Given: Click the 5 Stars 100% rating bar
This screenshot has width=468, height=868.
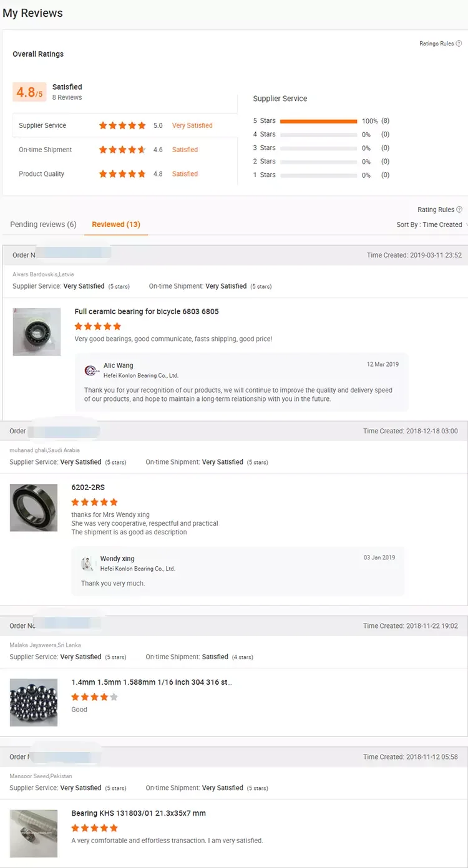Looking at the screenshot, I should 318,121.
